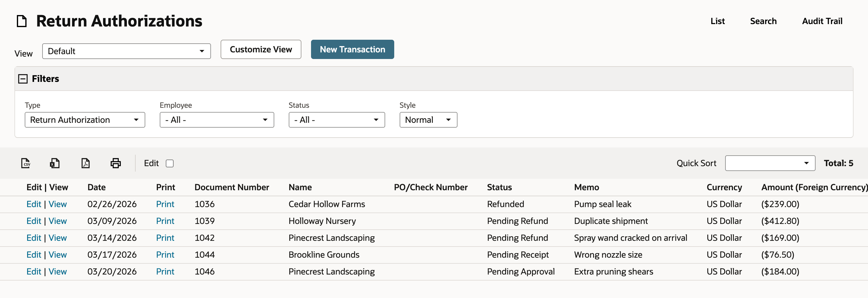Viewport: 868px width, 298px height.
Task: Open the View dropdown showing Default
Action: tap(126, 51)
